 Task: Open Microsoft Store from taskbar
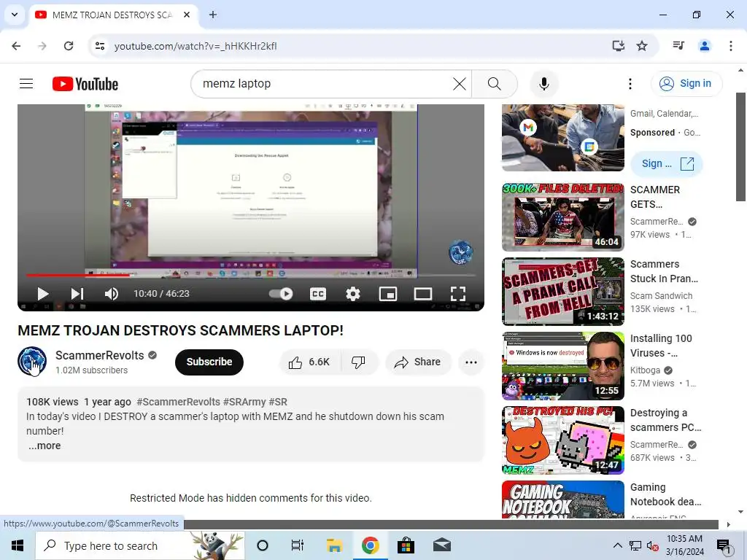(x=406, y=545)
